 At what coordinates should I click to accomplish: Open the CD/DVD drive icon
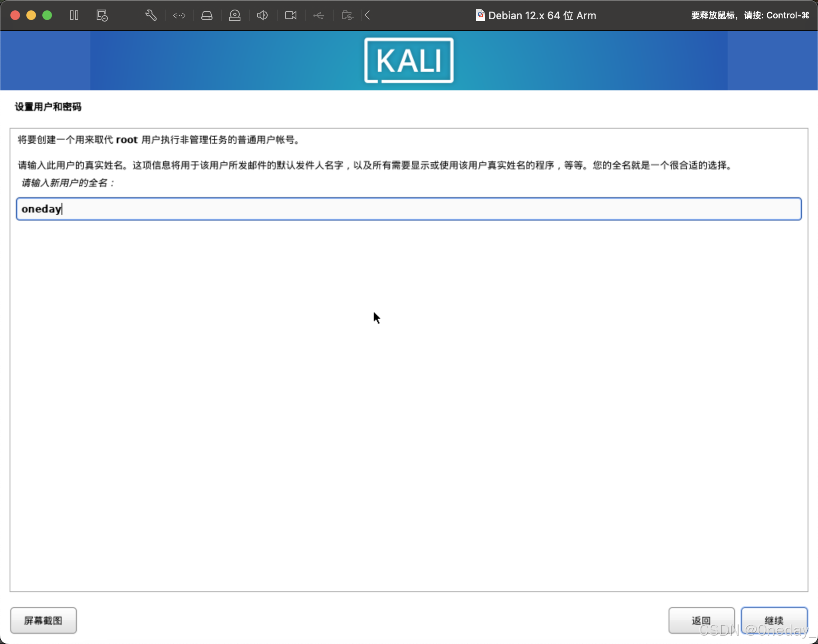pos(235,15)
